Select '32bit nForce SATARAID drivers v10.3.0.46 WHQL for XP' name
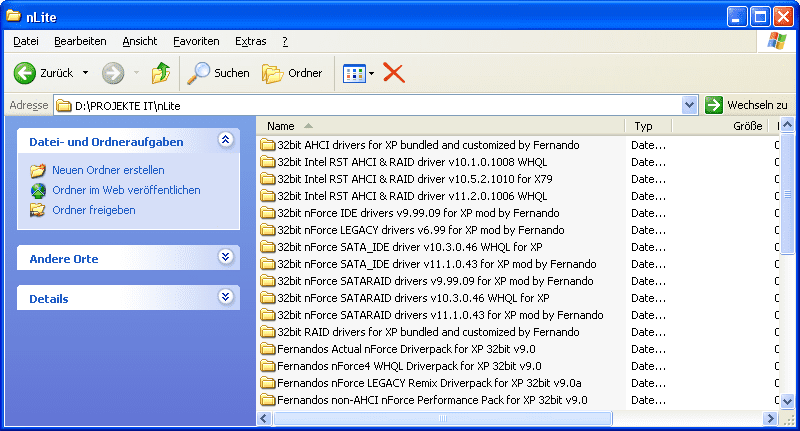The width and height of the screenshot is (800, 431). [x=413, y=298]
